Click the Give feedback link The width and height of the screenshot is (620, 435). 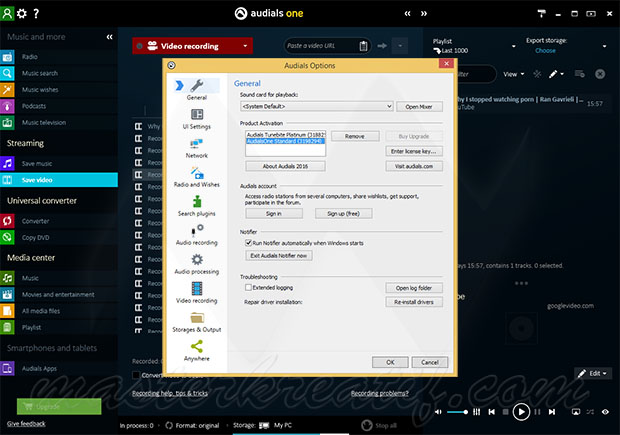point(26,424)
